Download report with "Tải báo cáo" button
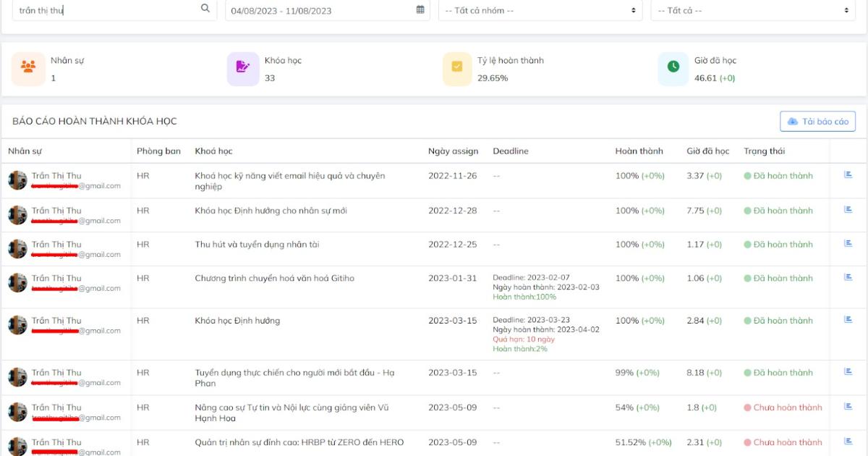 pyautogui.click(x=817, y=122)
